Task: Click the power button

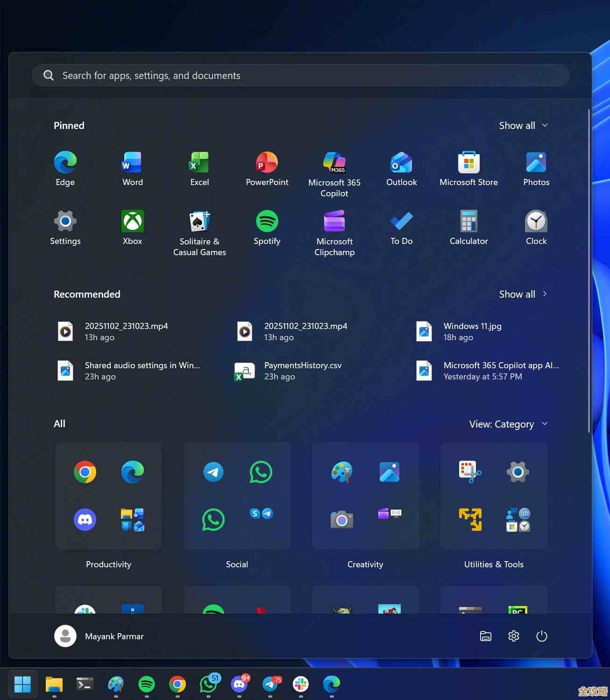Action: point(541,636)
